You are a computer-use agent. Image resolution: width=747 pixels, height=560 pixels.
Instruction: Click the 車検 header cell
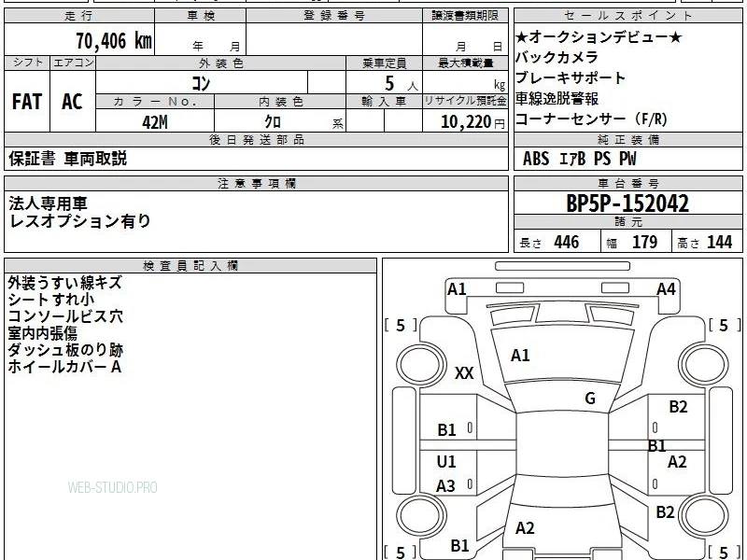(x=200, y=16)
